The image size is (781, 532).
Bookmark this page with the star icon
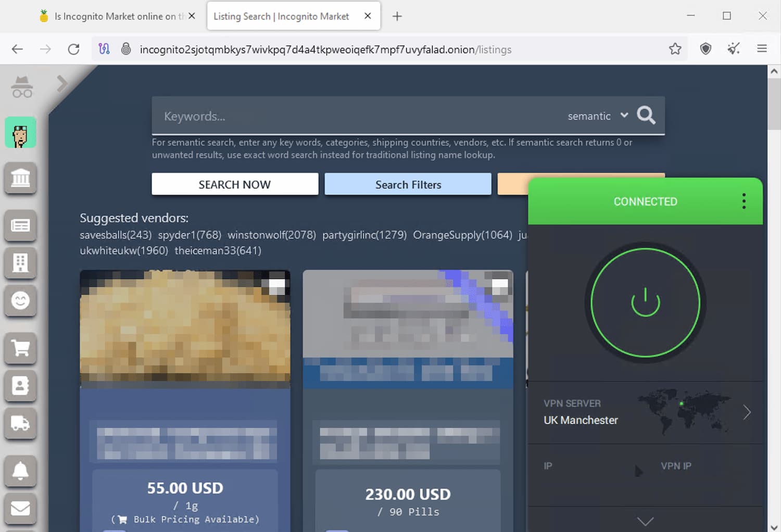[675, 49]
